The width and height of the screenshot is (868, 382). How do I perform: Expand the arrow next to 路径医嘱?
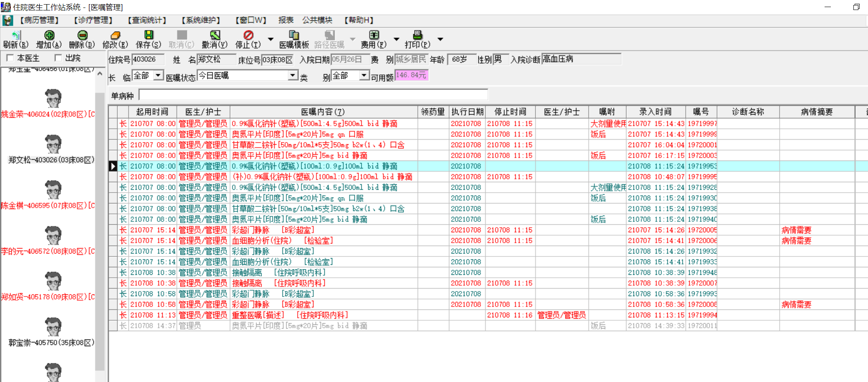pos(353,39)
